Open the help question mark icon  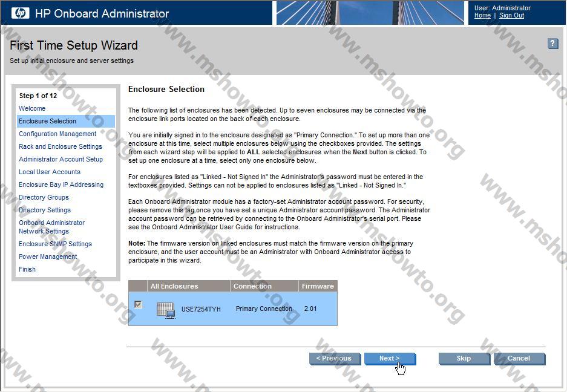[x=552, y=44]
